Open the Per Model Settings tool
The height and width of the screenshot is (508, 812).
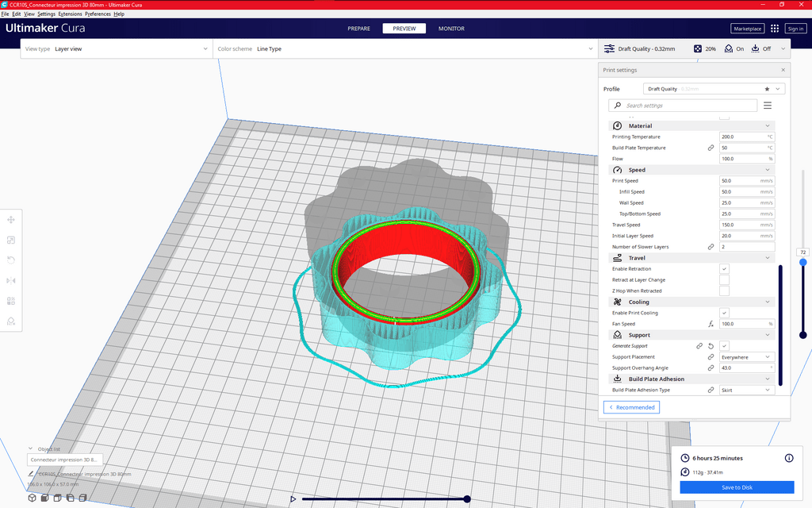11,301
